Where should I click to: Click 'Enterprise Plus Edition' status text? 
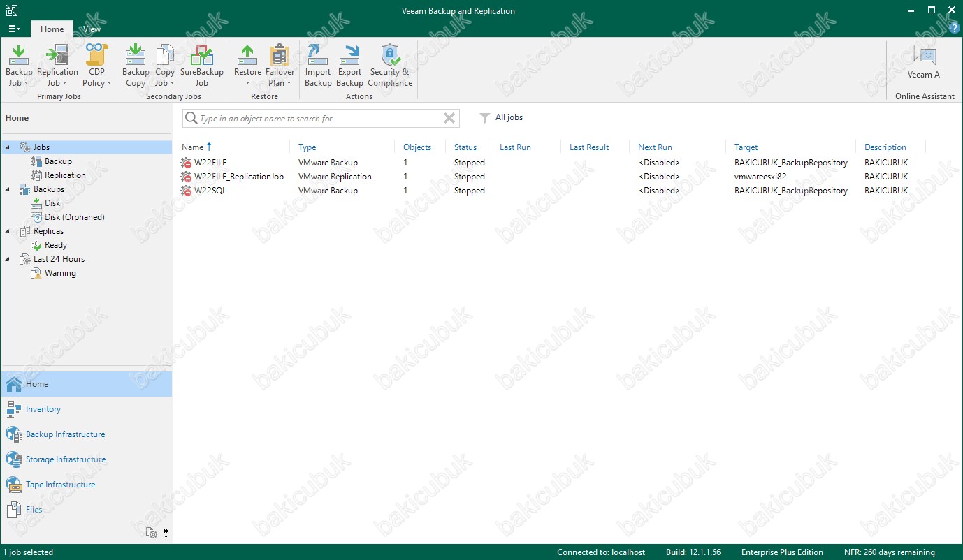(782, 552)
